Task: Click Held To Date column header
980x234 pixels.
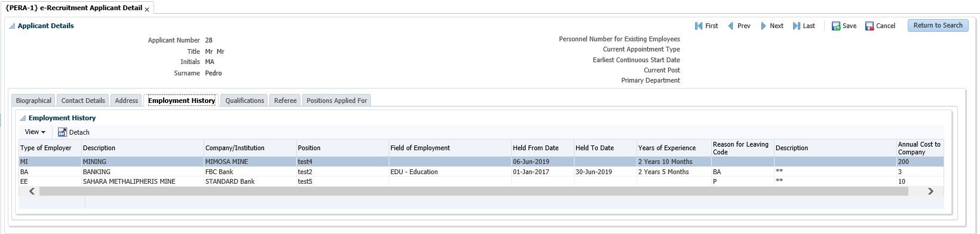Action: coord(605,148)
